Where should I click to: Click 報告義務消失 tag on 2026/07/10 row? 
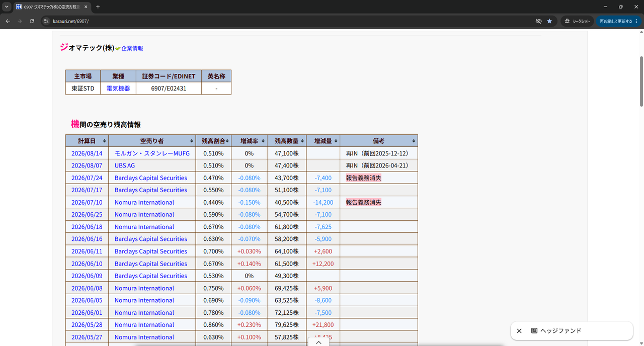[x=363, y=202]
